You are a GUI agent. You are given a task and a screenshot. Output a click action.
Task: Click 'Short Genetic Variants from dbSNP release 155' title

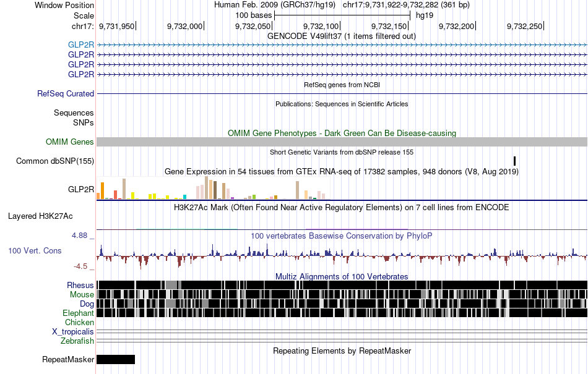point(342,152)
